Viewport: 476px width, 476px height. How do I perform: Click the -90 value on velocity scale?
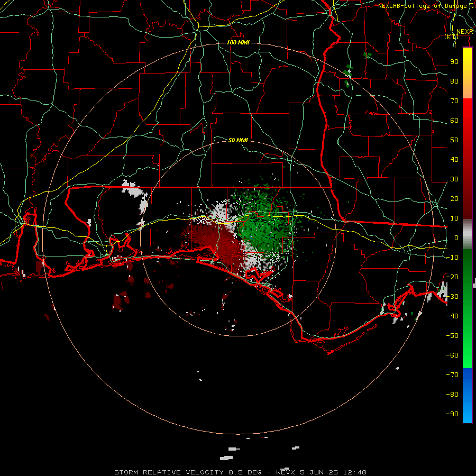tap(452, 414)
